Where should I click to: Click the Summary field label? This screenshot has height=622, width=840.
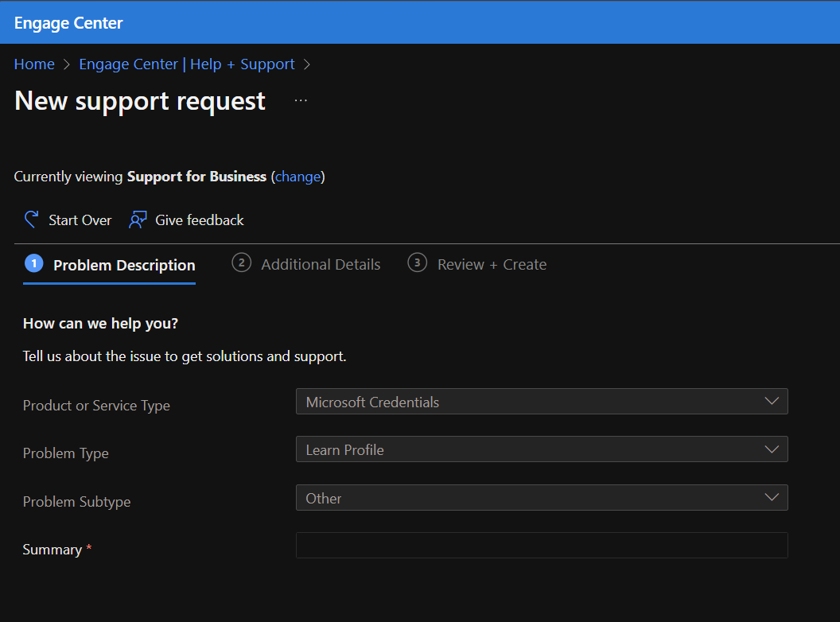[x=52, y=550]
